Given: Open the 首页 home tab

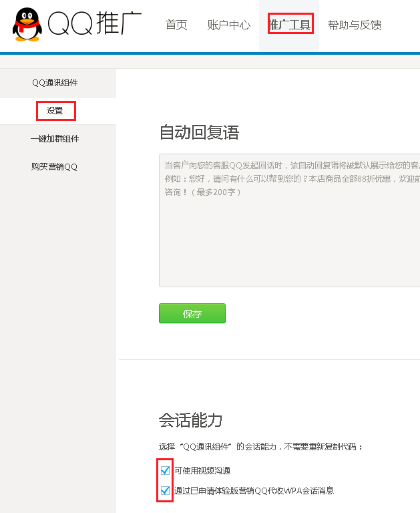Looking at the screenshot, I should (x=176, y=25).
